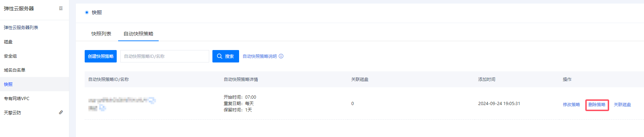Open the 自动快照策略说明 link
The width and height of the screenshot is (644, 137).
click(260, 56)
